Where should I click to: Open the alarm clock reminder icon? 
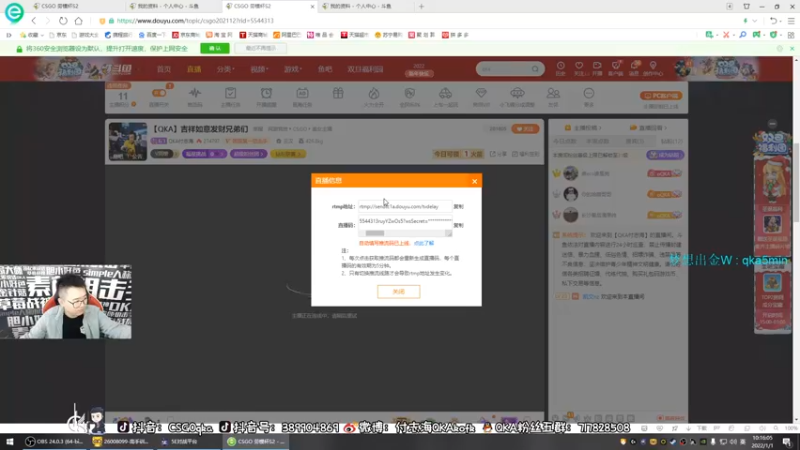pos(266,93)
